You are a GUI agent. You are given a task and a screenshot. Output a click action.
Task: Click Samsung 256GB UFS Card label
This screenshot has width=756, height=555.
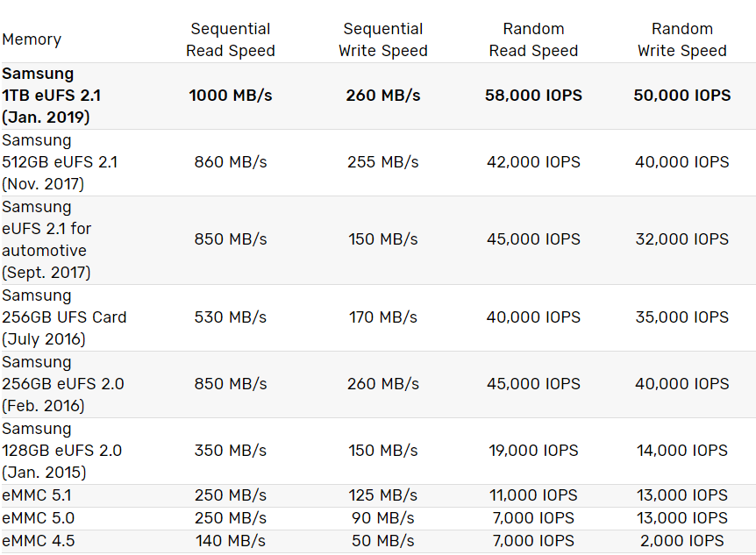point(64,317)
